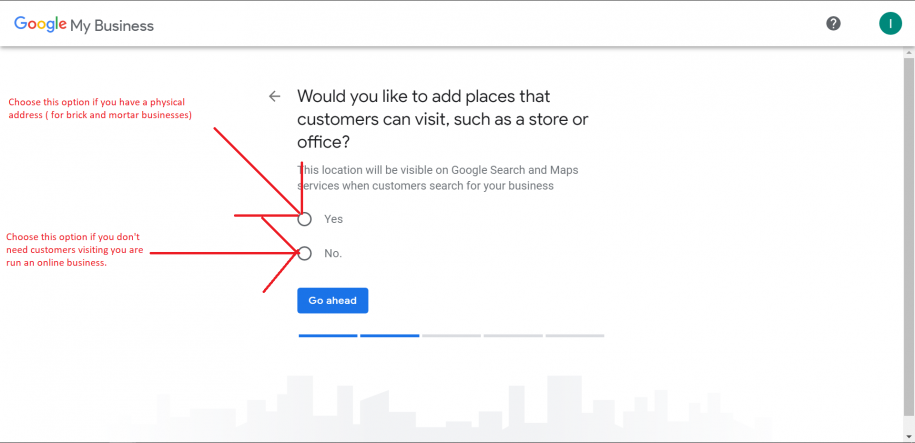The image size is (915, 443).
Task: Click the Google Search and Maps description text
Action: click(x=438, y=178)
